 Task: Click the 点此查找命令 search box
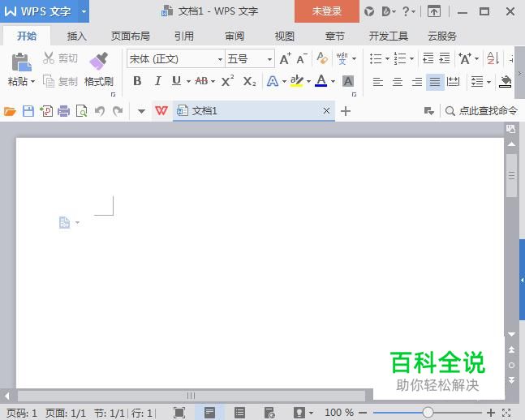481,111
